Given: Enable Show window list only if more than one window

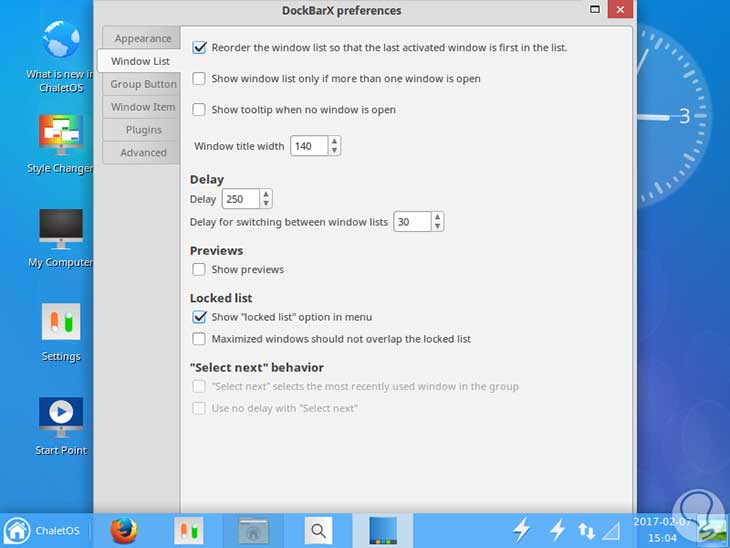Looking at the screenshot, I should (199, 79).
